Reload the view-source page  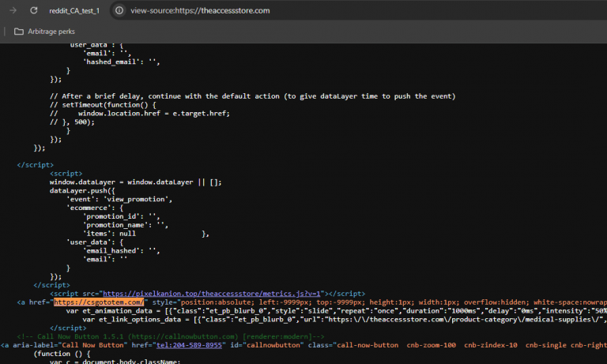(x=34, y=10)
